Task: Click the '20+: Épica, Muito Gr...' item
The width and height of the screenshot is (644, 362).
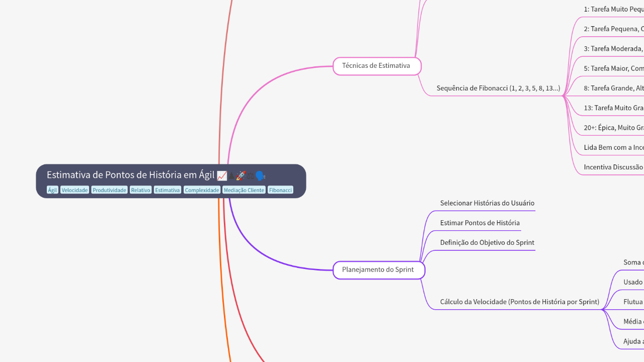Action: coord(614,128)
